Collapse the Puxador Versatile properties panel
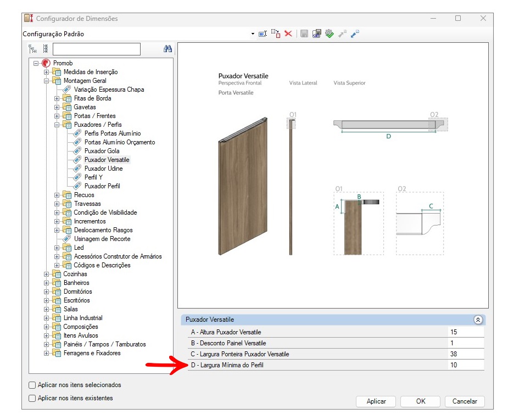508x420 pixels. (478, 320)
